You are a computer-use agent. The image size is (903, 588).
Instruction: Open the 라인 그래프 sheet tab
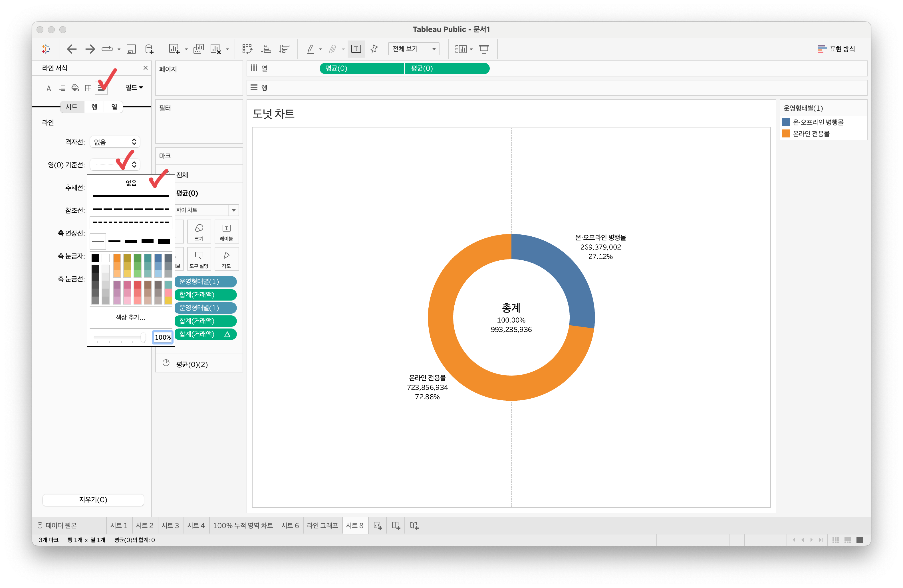pos(322,526)
